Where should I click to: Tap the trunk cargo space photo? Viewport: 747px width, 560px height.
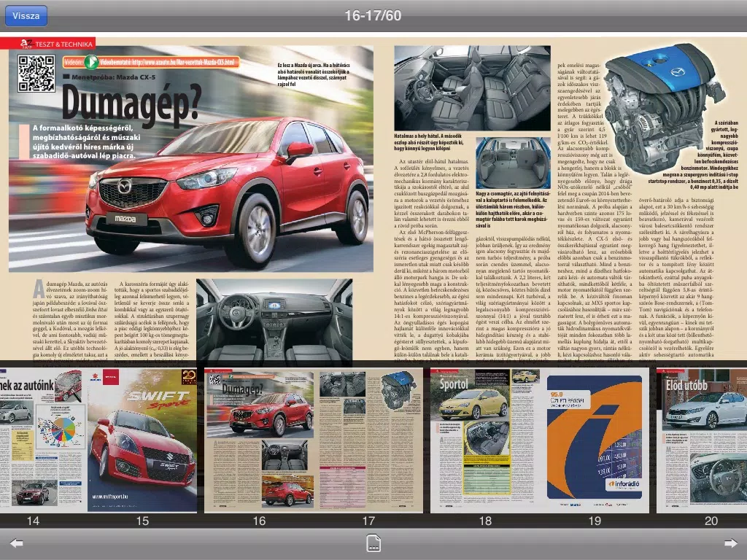click(x=513, y=163)
